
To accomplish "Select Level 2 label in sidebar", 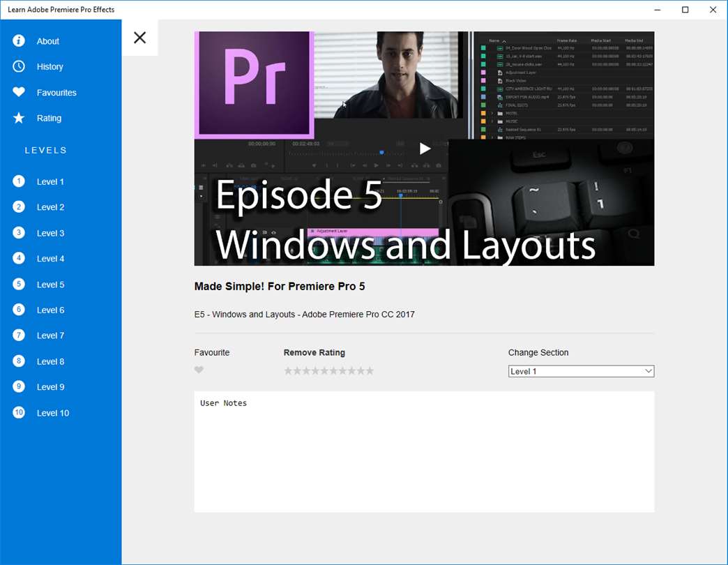I will (x=50, y=207).
